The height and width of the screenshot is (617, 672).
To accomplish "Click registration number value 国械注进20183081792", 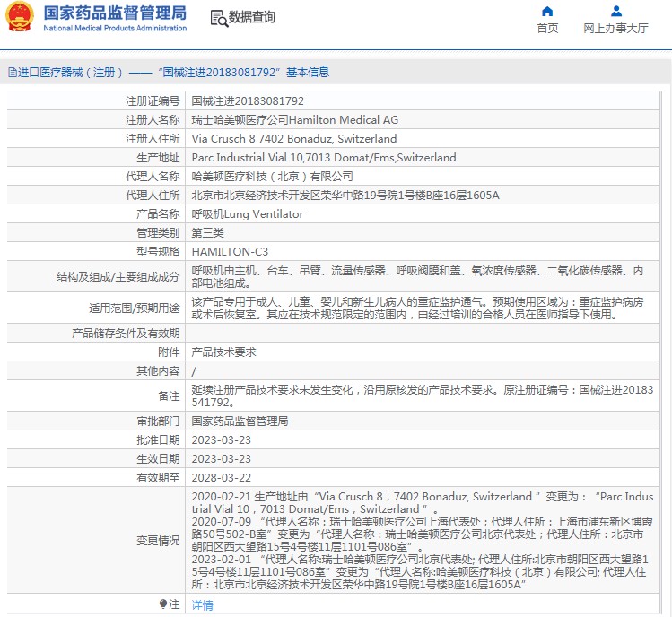I will (248, 101).
